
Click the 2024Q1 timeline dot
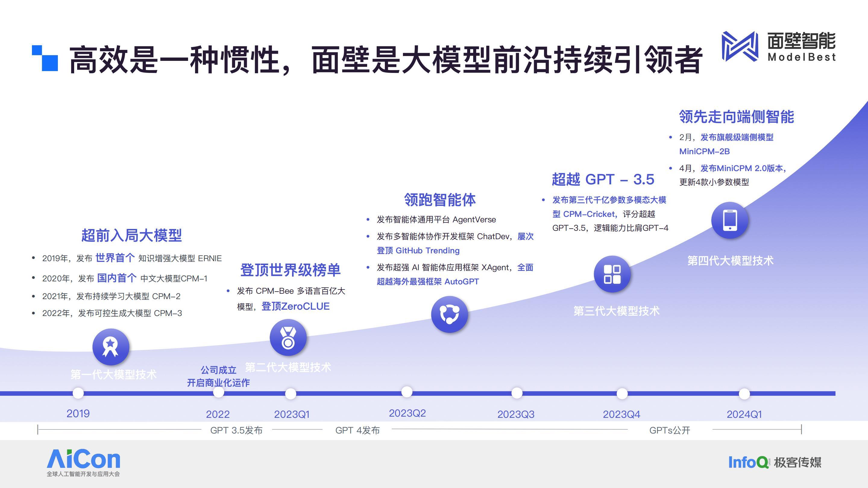[x=744, y=393]
